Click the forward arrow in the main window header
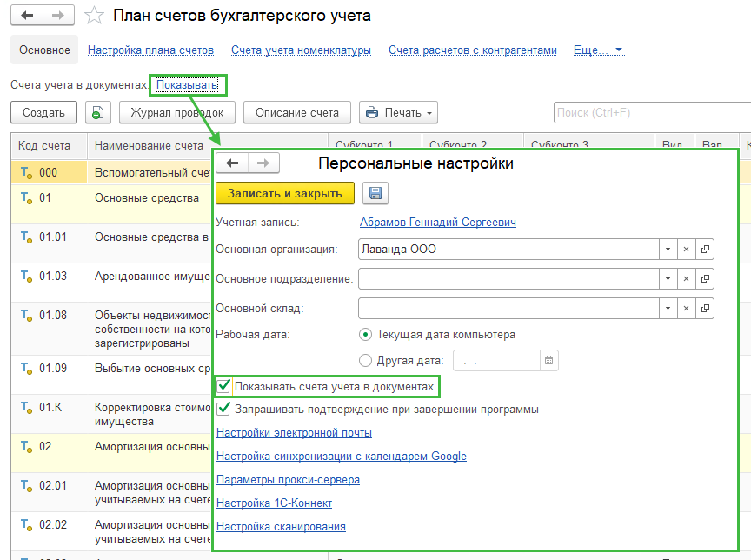751x560 pixels. click(x=58, y=16)
